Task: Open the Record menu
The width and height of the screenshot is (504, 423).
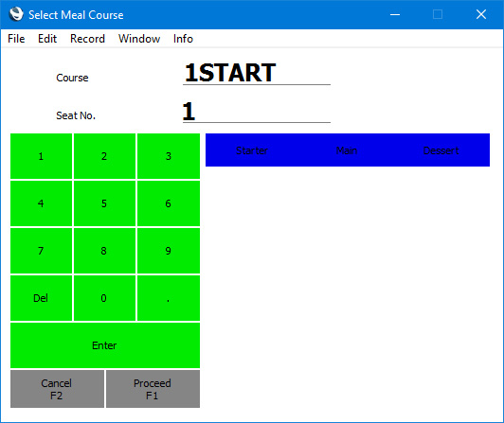Action: pos(87,39)
